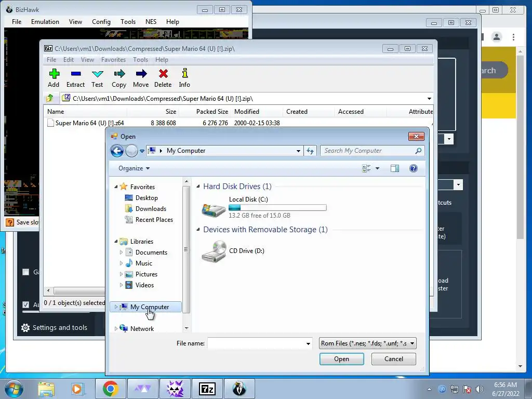This screenshot has width=532, height=399.
Task: Change view mode icon in Open dialog
Action: click(366, 168)
